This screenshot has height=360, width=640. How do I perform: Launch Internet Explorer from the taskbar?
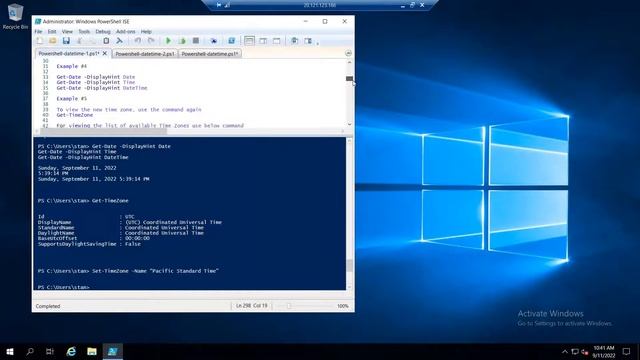point(71,351)
